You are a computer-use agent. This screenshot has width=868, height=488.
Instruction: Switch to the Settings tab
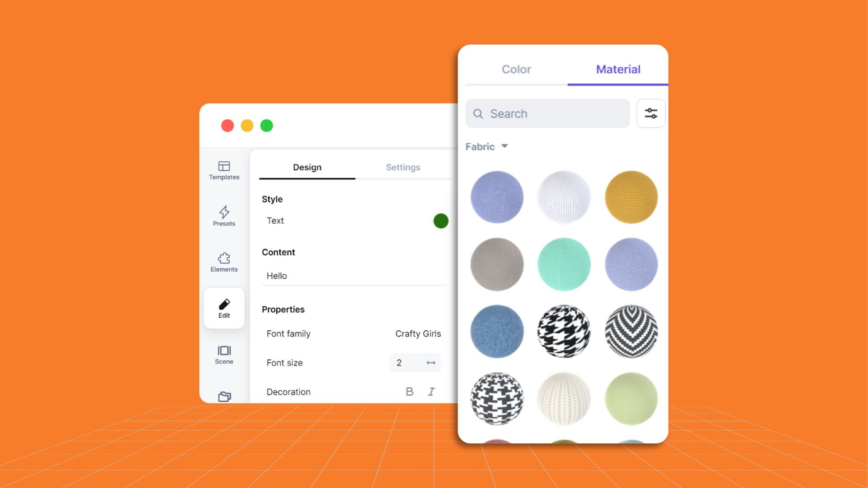(402, 167)
